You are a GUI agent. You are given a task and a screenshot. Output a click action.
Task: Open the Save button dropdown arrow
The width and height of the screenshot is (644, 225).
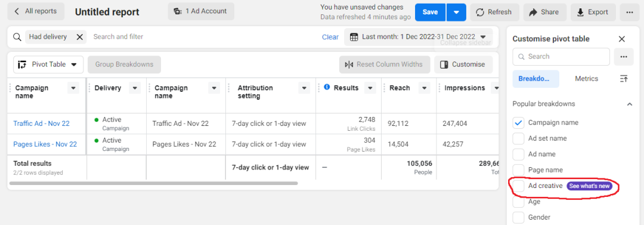pos(456,12)
